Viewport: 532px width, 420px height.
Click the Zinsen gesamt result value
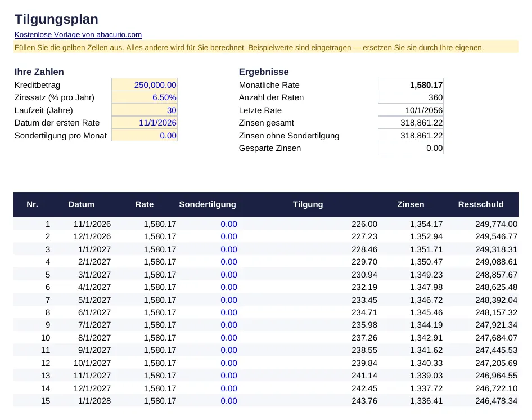[x=411, y=123]
